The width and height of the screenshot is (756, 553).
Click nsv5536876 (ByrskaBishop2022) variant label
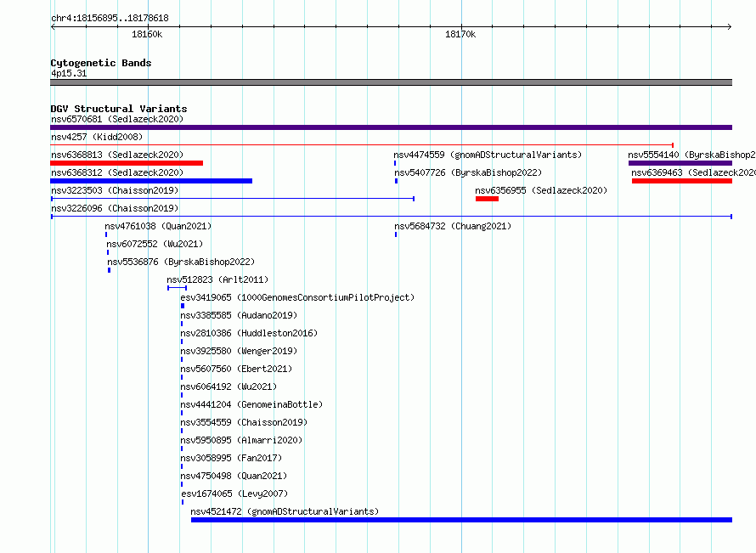(x=181, y=262)
